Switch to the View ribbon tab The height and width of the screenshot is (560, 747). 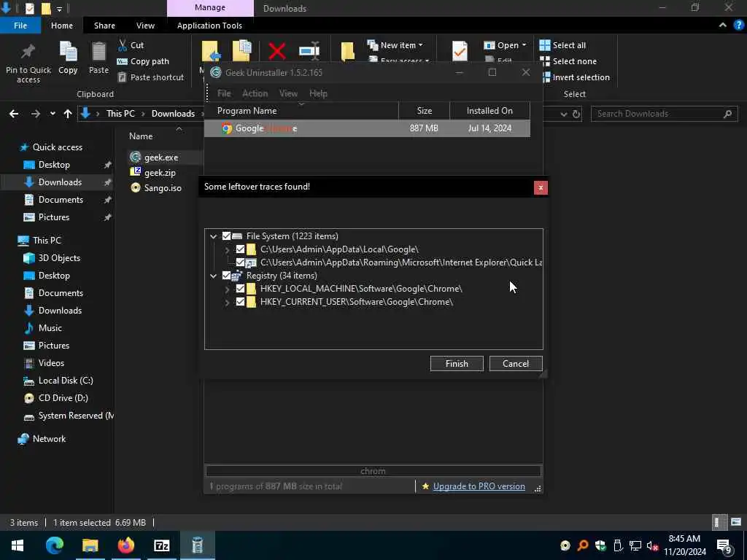145,26
